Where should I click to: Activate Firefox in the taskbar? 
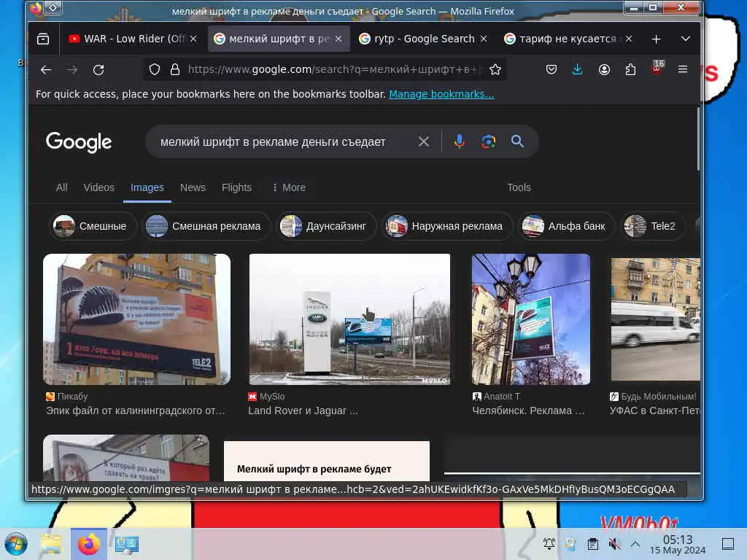(x=89, y=544)
